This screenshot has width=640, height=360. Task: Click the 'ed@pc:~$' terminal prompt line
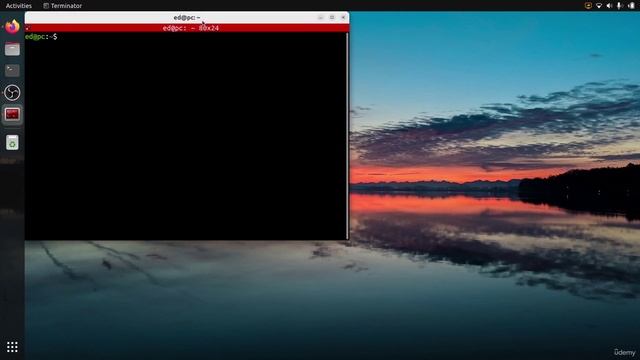pyautogui.click(x=41, y=37)
